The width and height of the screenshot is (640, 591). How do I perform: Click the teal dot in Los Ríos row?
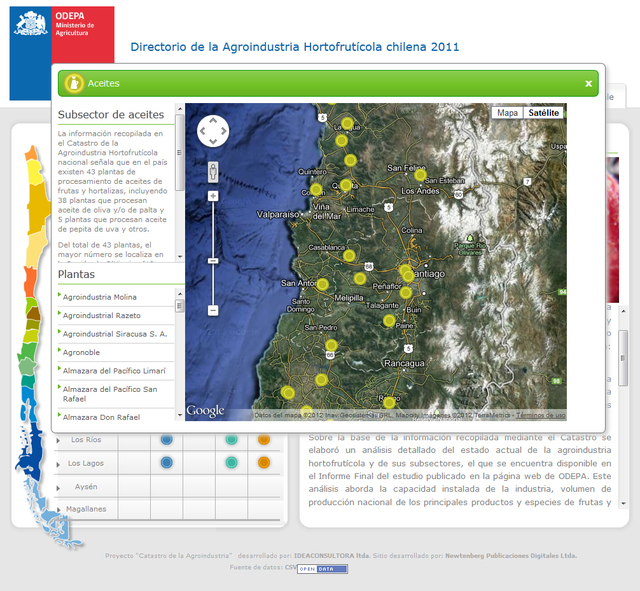click(231, 440)
